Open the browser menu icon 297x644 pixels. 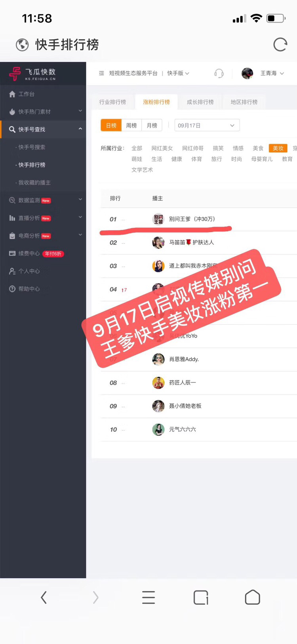[x=148, y=597]
